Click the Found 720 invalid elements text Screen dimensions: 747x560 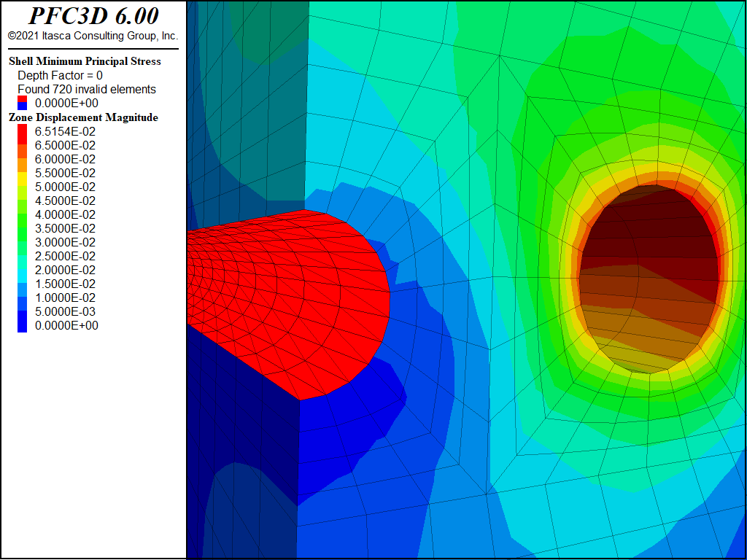pos(87,89)
